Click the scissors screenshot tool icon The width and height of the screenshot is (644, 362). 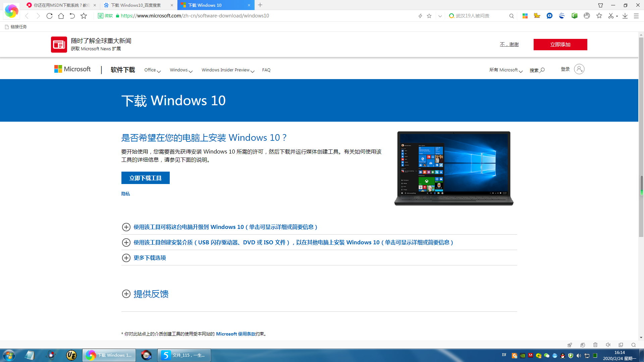[x=611, y=16]
